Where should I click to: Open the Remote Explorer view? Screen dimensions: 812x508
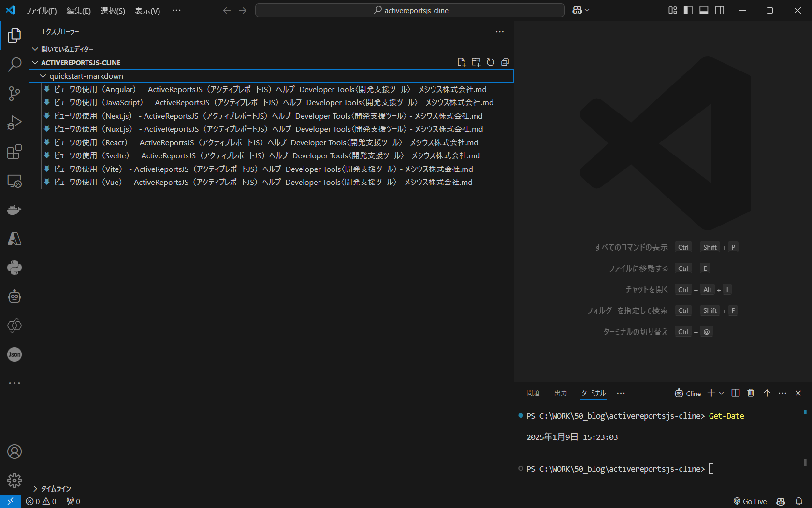tap(14, 181)
